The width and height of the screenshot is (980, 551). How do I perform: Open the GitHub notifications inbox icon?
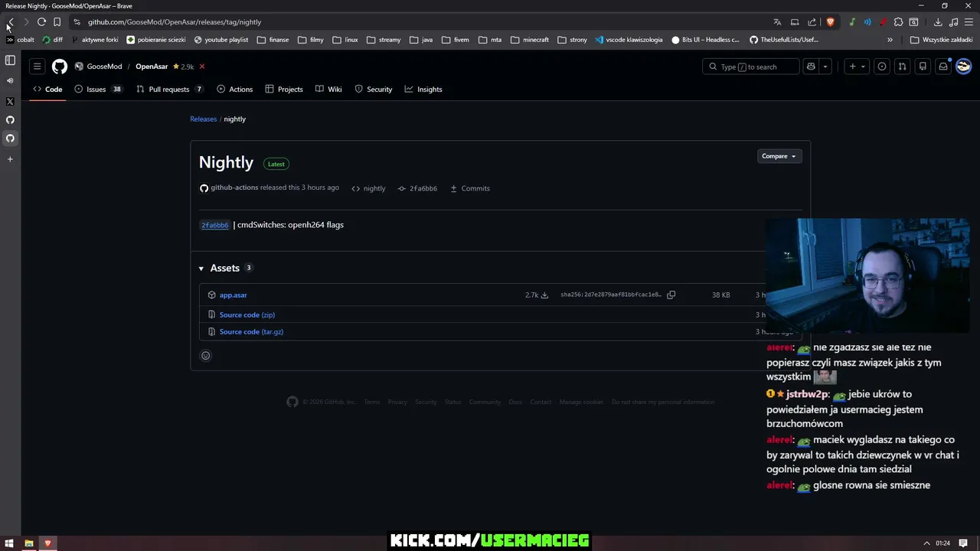[x=943, y=67]
